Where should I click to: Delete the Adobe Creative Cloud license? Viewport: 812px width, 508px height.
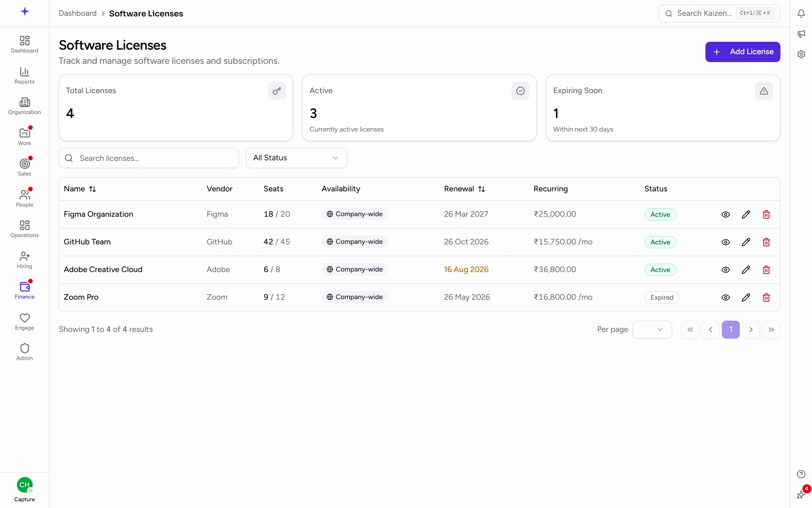[x=766, y=270]
